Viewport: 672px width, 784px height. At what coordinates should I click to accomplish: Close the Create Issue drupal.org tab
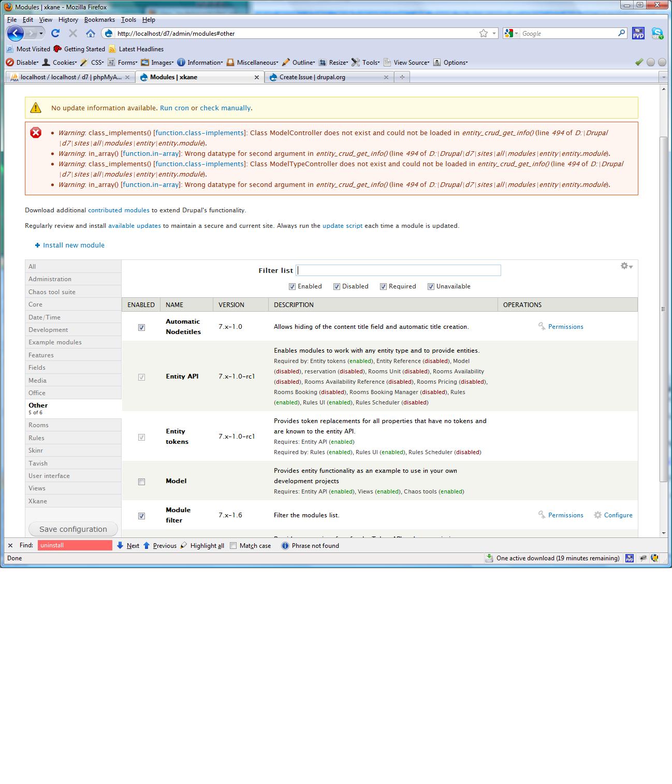click(386, 77)
